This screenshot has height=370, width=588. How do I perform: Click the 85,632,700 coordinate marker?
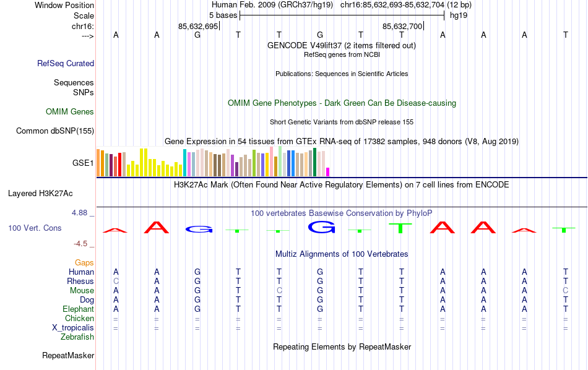pyautogui.click(x=402, y=26)
